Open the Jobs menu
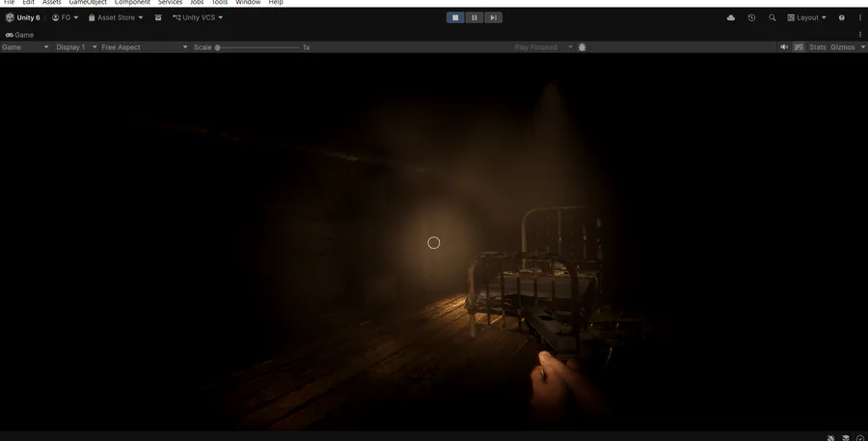The width and height of the screenshot is (868, 441). (x=197, y=2)
